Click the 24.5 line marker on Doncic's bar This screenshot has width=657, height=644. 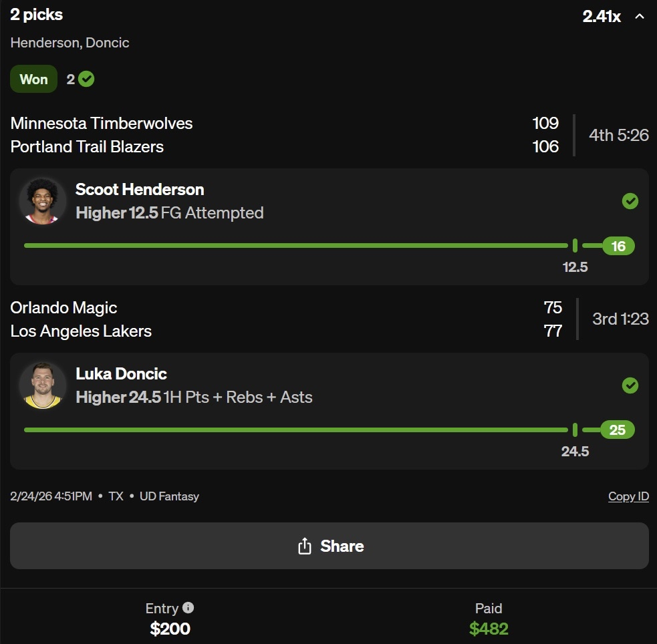575,430
